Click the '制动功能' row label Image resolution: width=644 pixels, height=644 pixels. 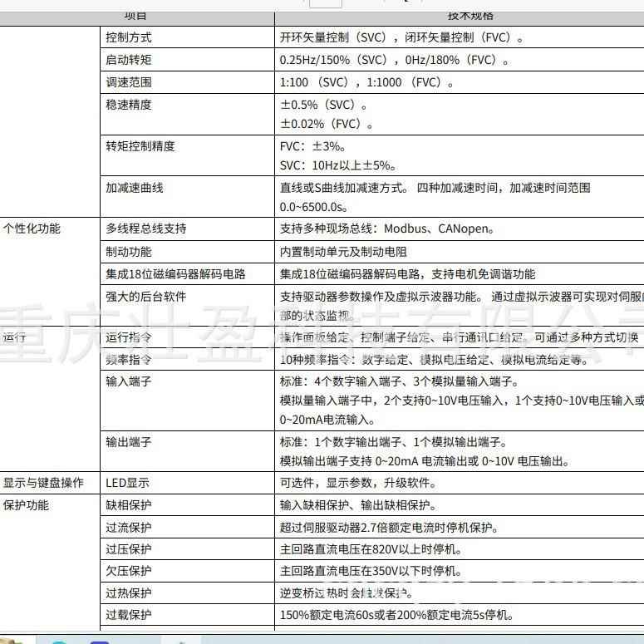click(129, 252)
